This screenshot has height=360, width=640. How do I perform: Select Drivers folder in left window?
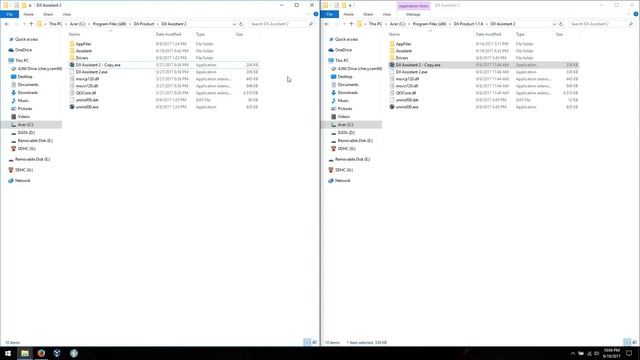(x=82, y=58)
